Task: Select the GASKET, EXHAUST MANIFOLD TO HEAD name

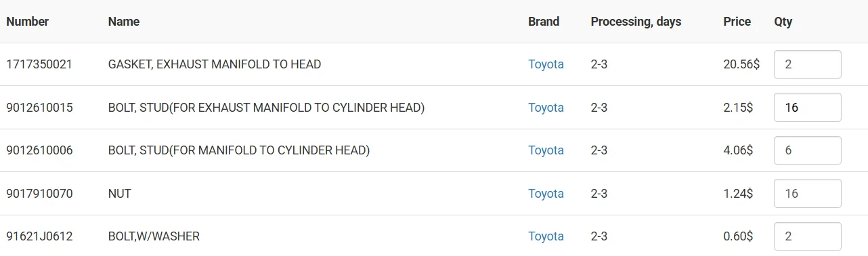Action: click(x=215, y=64)
